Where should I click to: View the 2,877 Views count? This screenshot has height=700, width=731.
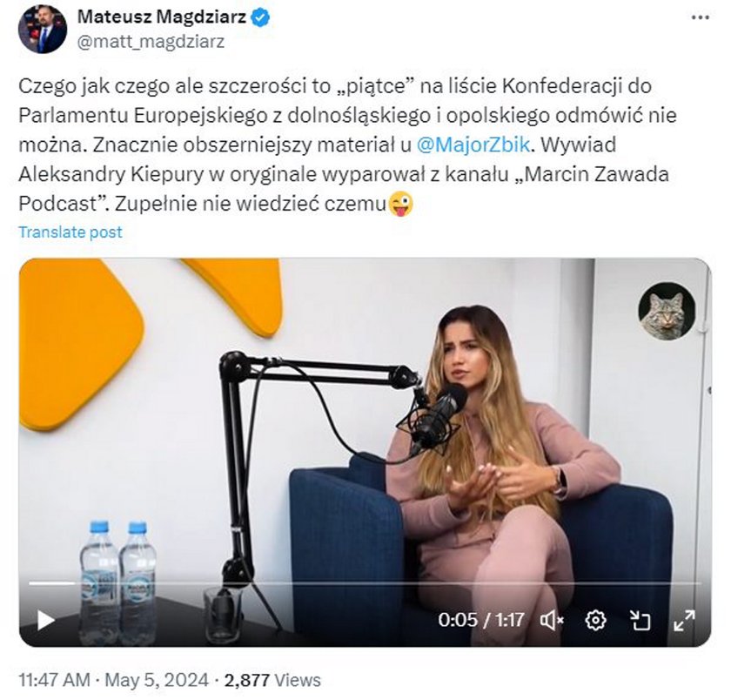(272, 680)
